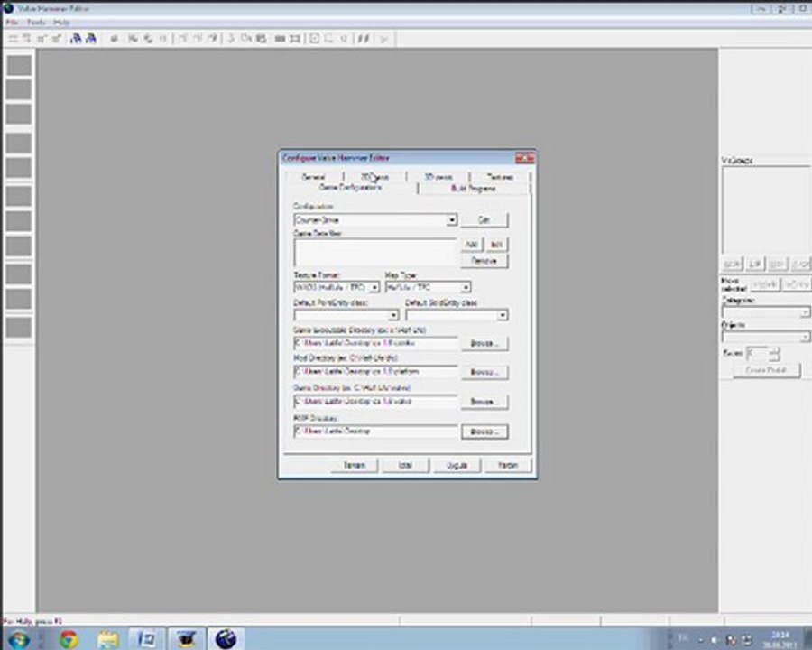Click the Tamam (OK) button

click(x=355, y=465)
